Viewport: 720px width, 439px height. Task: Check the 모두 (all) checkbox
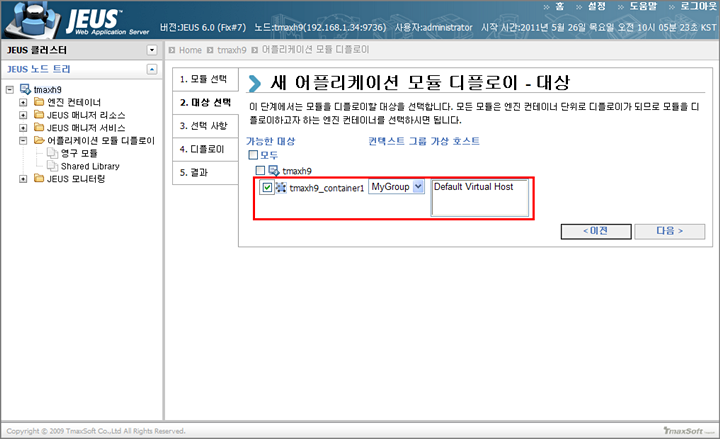[x=253, y=155]
